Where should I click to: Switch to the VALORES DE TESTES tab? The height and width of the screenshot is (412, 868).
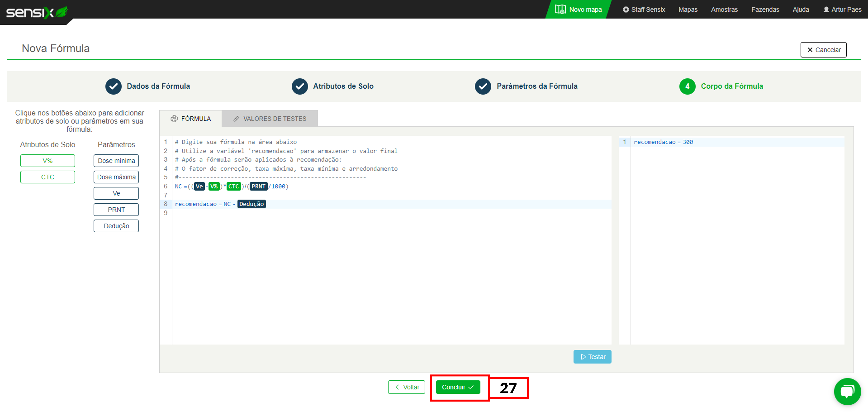point(269,119)
